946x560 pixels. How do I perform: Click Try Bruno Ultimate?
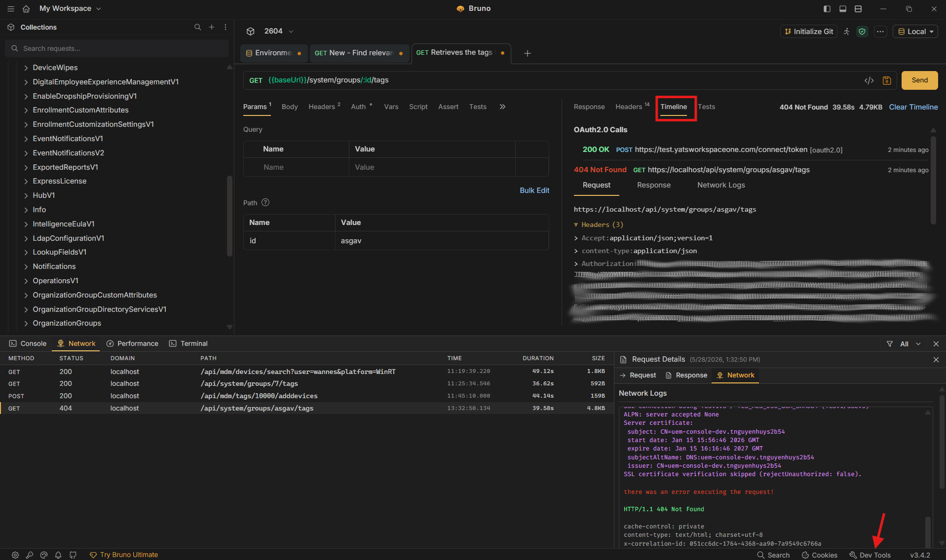(x=124, y=555)
